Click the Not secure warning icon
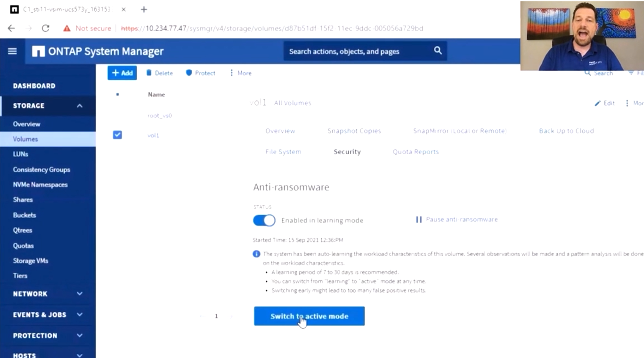Viewport: 644px width, 358px height. click(x=67, y=28)
